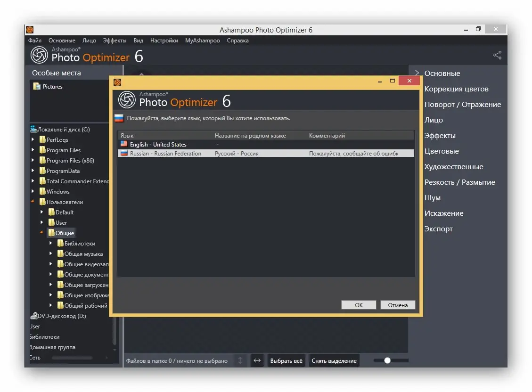Open Художественные effects section

click(x=454, y=166)
